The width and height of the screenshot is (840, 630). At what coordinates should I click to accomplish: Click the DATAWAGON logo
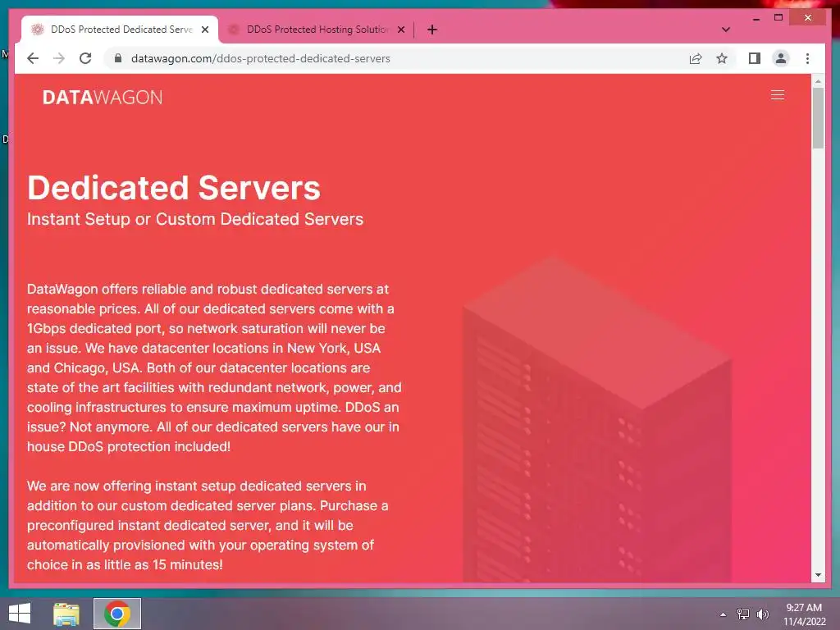pyautogui.click(x=103, y=97)
